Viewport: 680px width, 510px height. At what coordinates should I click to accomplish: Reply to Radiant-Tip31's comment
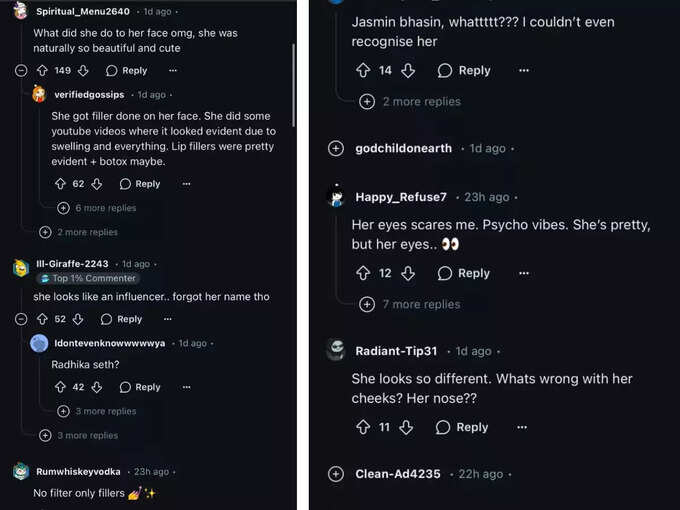pos(462,427)
